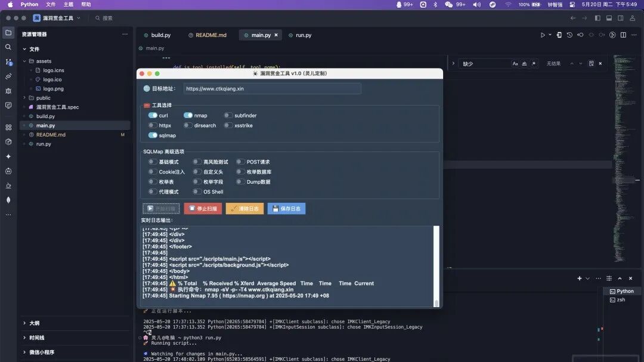Open the explorer panel's more actions ellipsis
The width and height of the screenshot is (644, 362).
click(x=125, y=34)
